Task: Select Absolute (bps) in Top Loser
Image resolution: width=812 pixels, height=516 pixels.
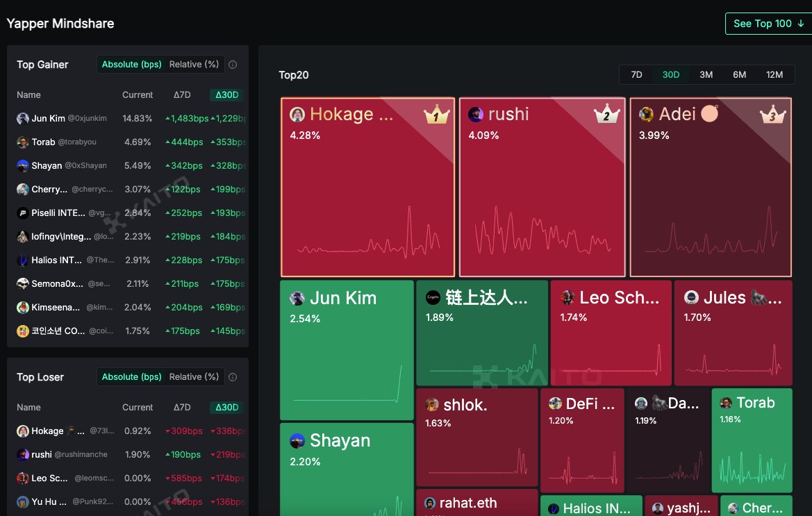Action: (x=131, y=377)
